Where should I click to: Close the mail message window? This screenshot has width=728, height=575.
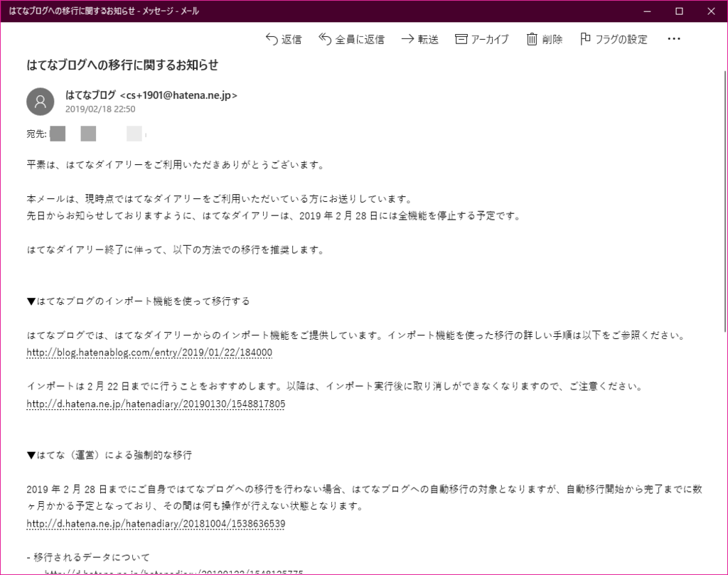[x=711, y=11]
